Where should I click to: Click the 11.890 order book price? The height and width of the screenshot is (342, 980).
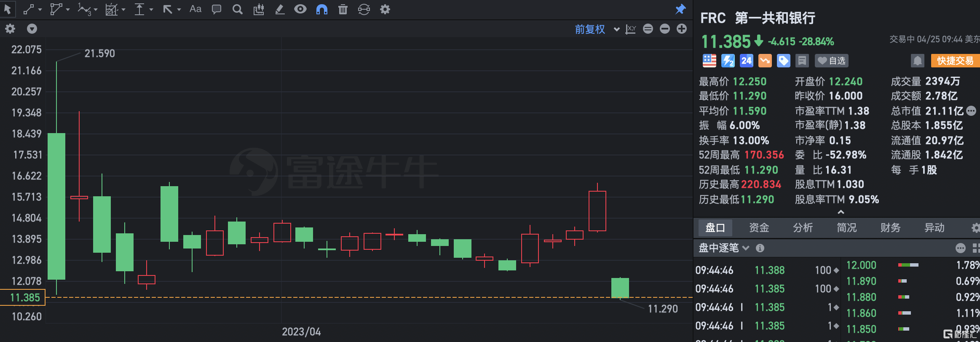coord(861,281)
